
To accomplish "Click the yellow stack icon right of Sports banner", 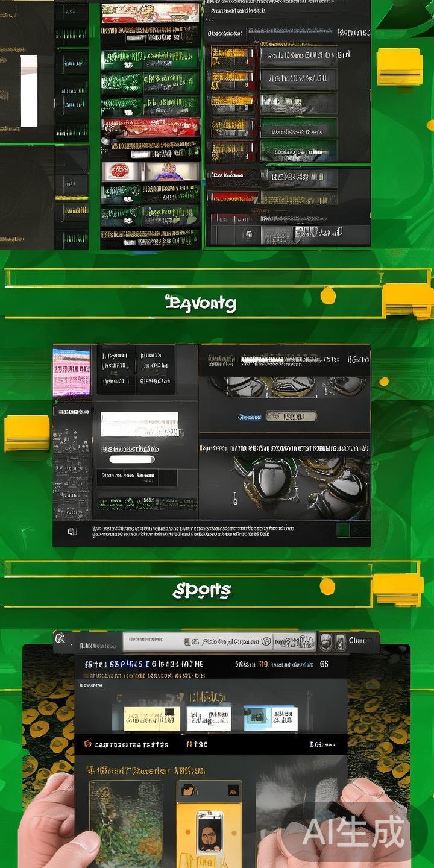I will click(x=397, y=589).
